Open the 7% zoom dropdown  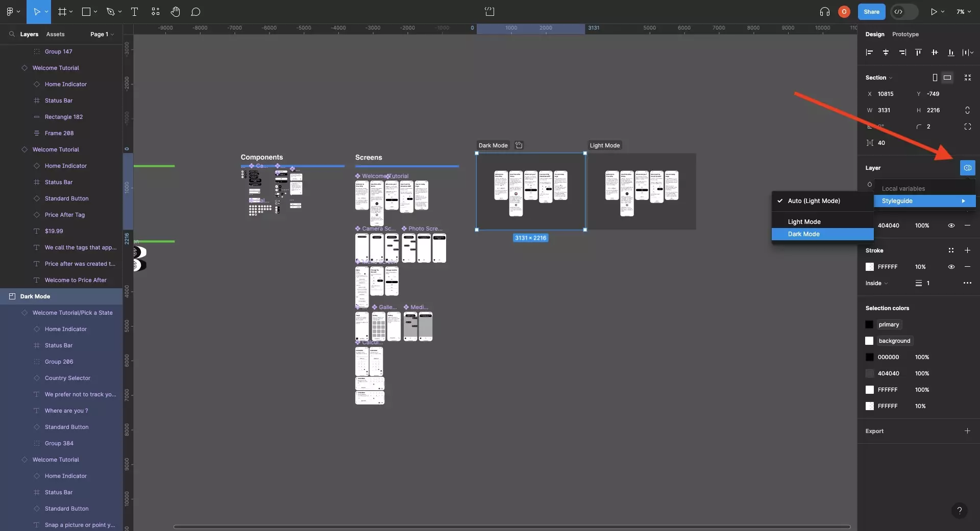(964, 12)
